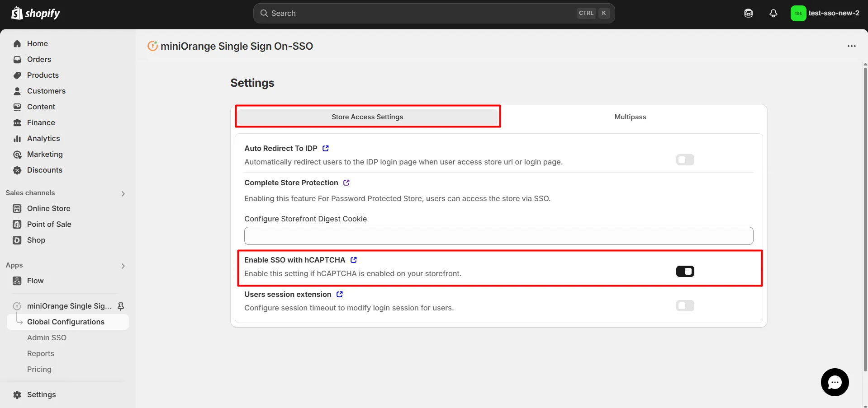Toggle Users session extension switch
This screenshot has width=868, height=408.
[685, 305]
